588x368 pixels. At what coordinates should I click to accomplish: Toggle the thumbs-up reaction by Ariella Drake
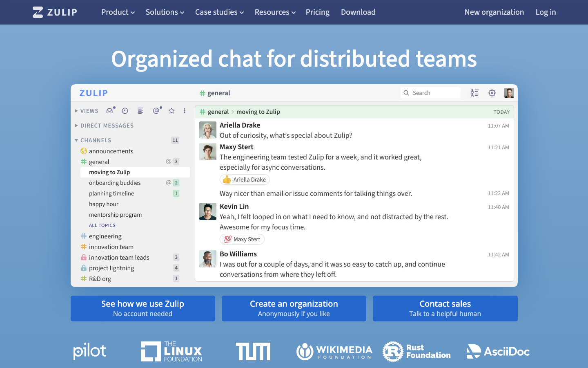(245, 180)
